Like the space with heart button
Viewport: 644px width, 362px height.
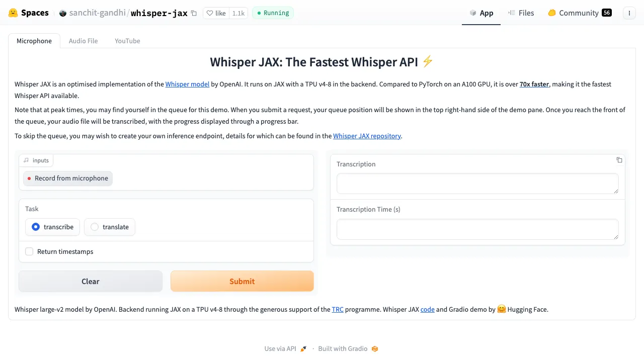(x=216, y=13)
